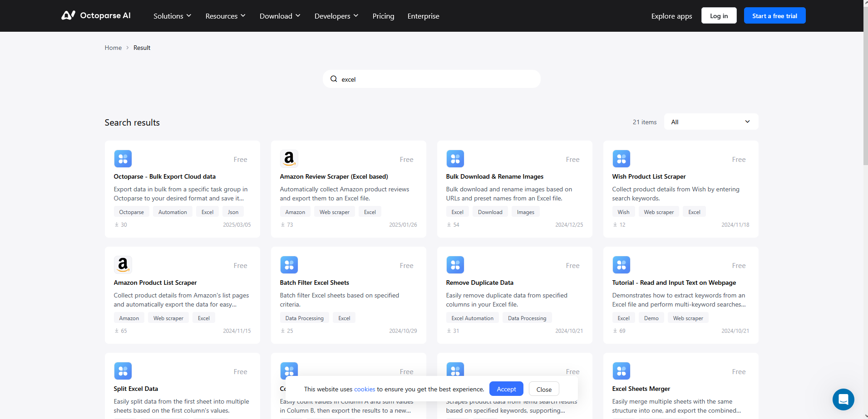The width and height of the screenshot is (868, 419).
Task: Click the Images tag
Action: pos(525,212)
